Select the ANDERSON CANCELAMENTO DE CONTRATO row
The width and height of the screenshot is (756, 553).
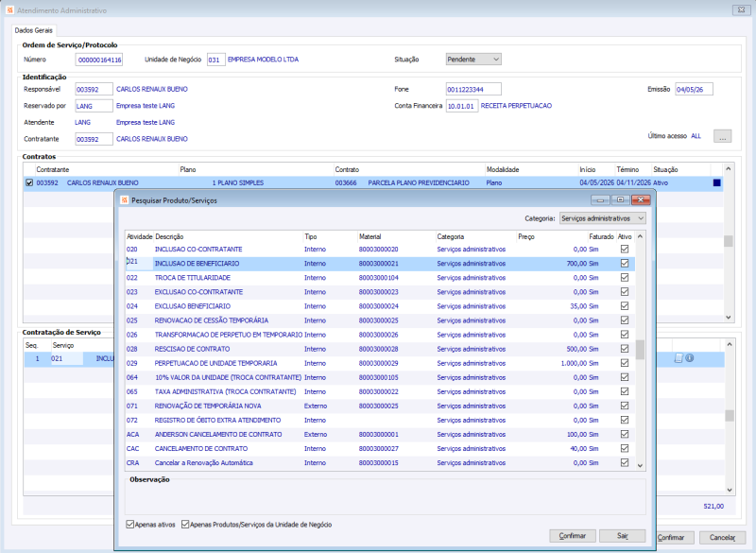pos(380,434)
